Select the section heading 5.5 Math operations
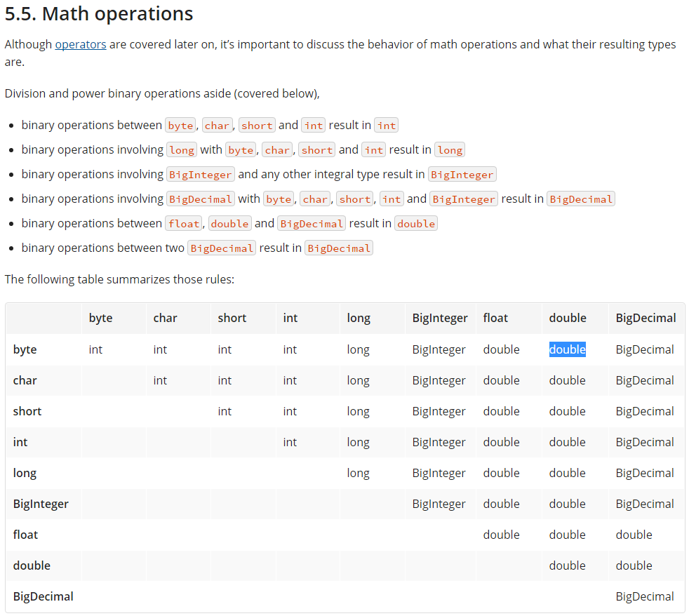Screen dimensions: 689x616 point(98,13)
